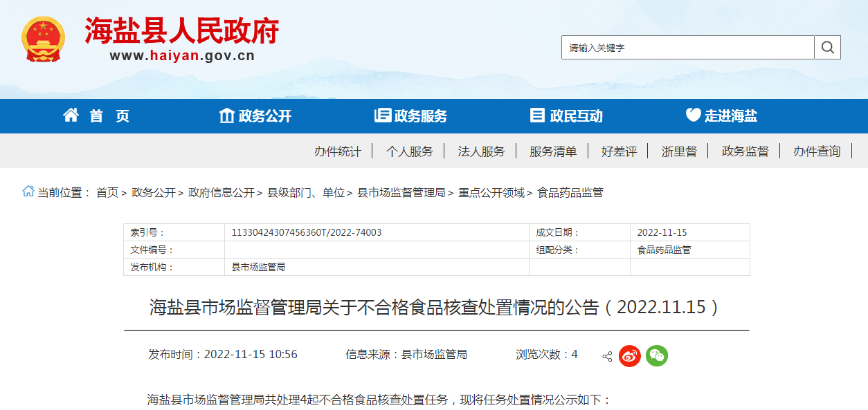Click the list icon beside 政务服务
This screenshot has height=410, width=868.
pos(382,115)
